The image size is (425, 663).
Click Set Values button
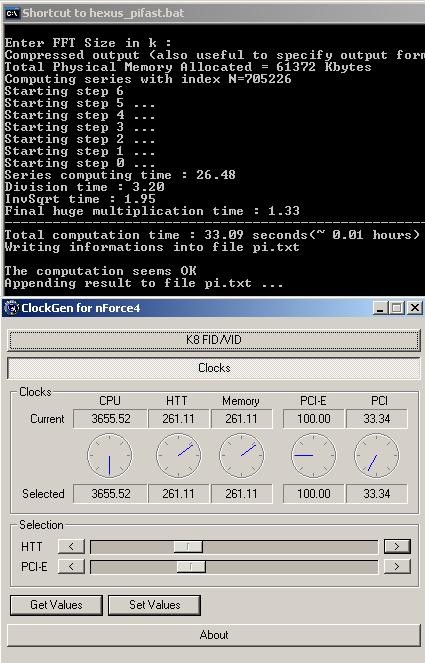coord(154,605)
